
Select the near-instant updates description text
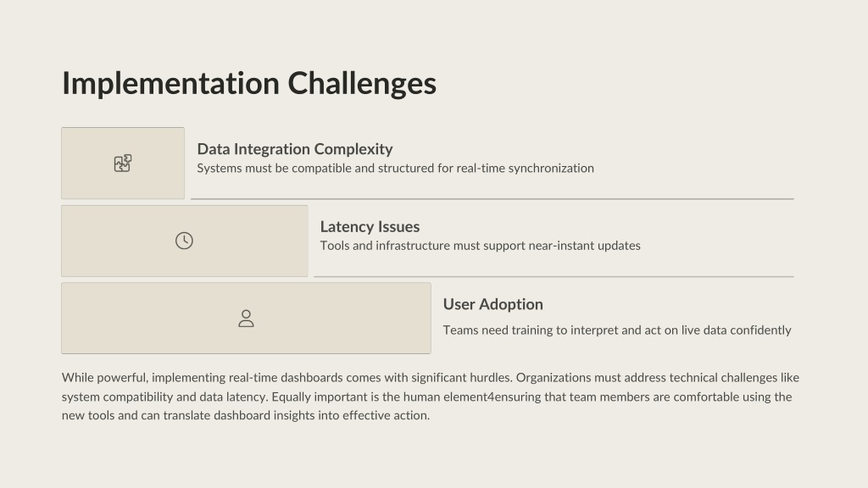(x=481, y=246)
